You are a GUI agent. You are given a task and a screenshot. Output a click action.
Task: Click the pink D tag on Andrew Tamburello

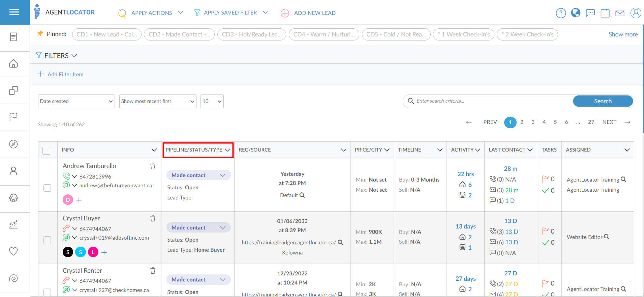[68, 200]
